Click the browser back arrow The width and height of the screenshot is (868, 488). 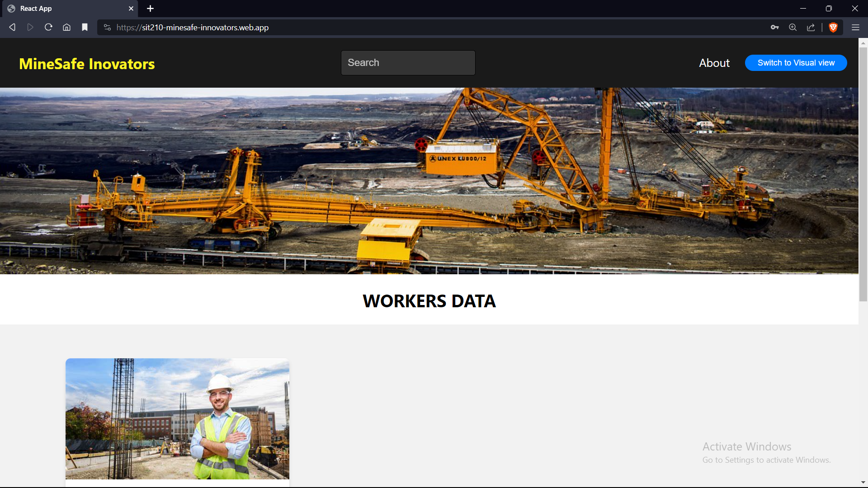click(x=12, y=28)
